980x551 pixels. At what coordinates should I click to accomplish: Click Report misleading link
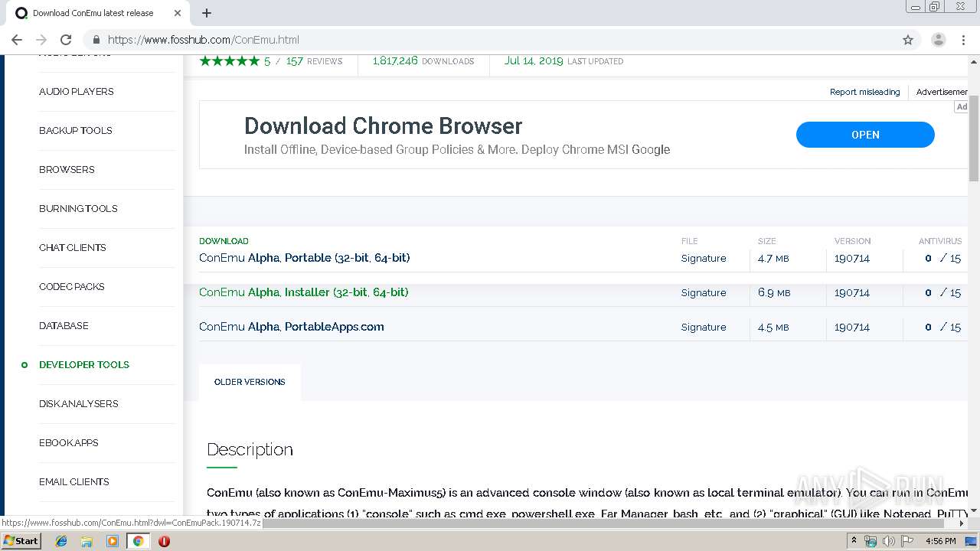coord(865,92)
